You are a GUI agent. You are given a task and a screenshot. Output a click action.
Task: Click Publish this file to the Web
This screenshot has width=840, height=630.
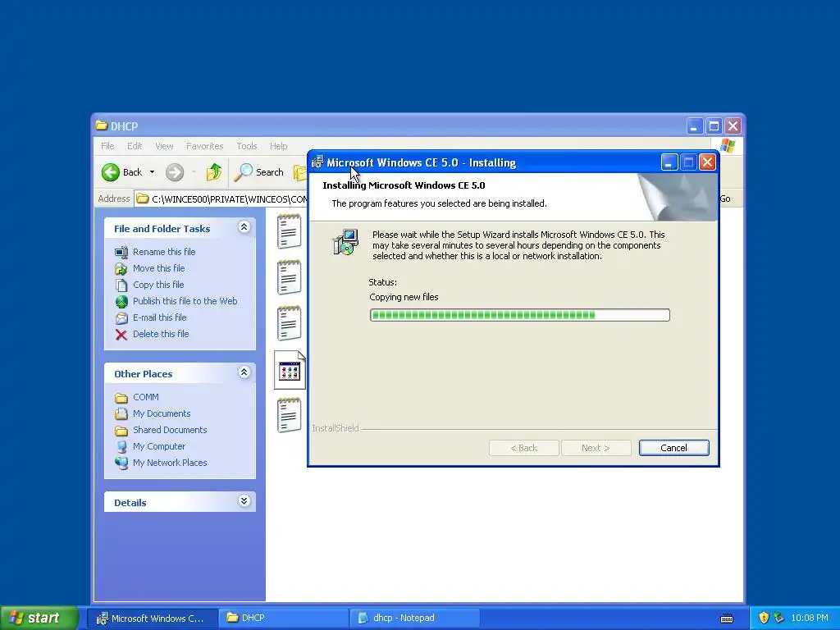point(185,301)
